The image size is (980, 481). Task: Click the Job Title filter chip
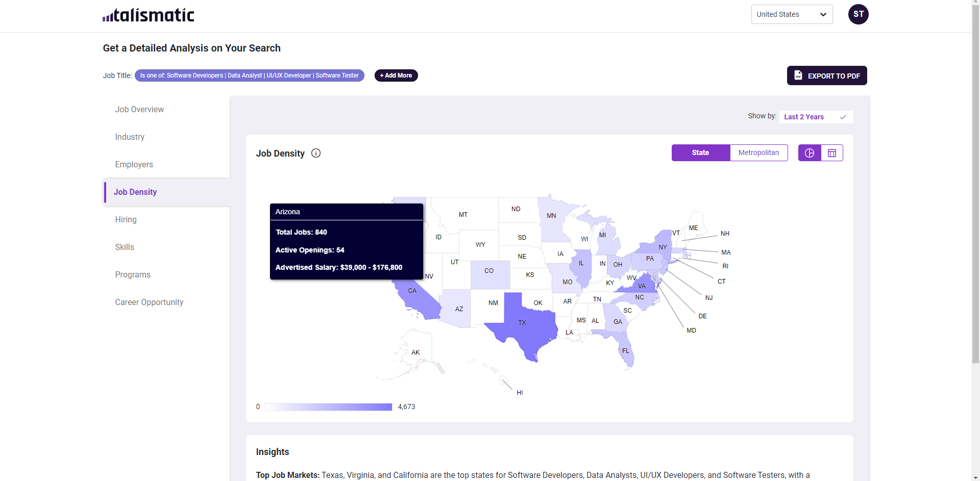tap(249, 75)
